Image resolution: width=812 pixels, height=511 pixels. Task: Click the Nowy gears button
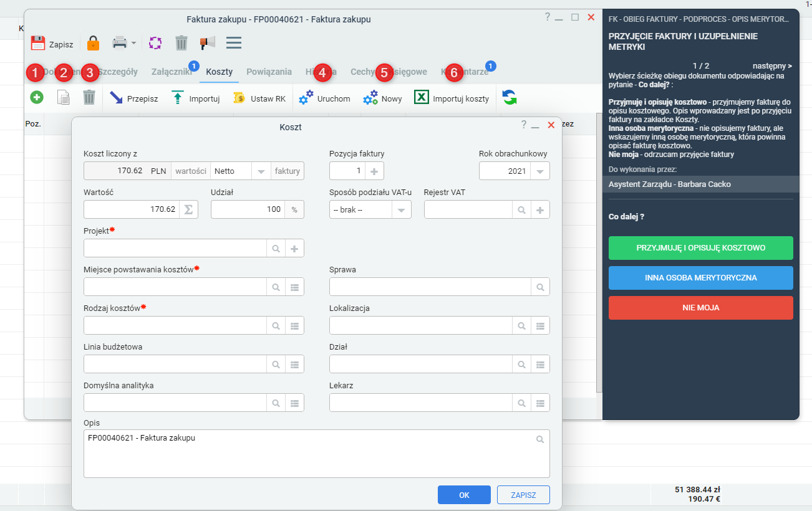(x=382, y=98)
